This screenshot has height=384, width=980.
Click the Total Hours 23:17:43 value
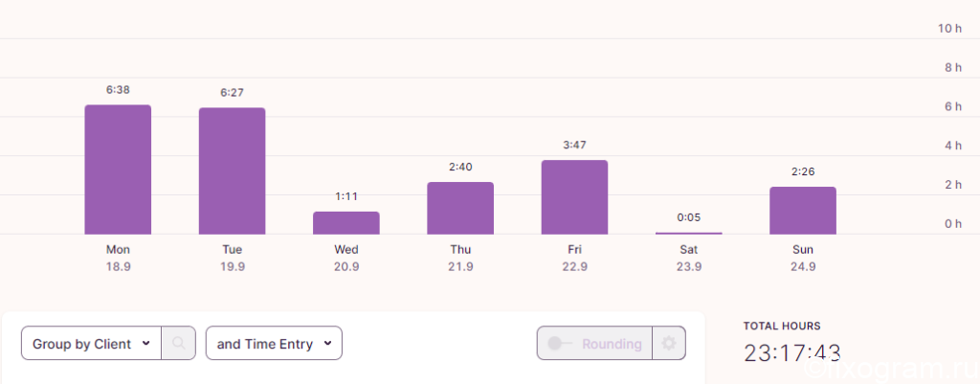792,352
